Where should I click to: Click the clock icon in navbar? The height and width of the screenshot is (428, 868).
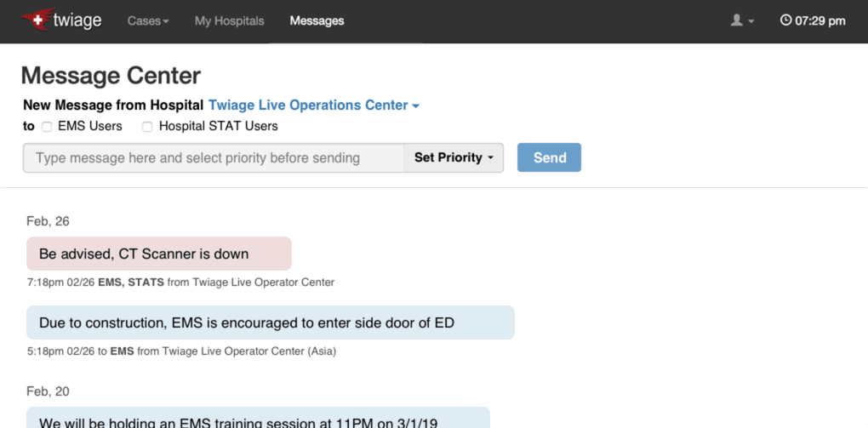pyautogui.click(x=785, y=20)
